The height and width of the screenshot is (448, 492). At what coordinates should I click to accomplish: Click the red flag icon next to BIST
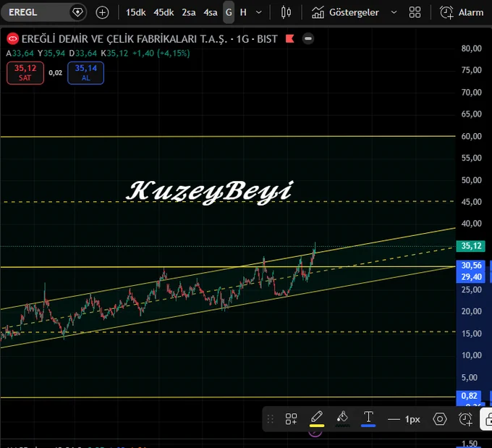tap(289, 38)
